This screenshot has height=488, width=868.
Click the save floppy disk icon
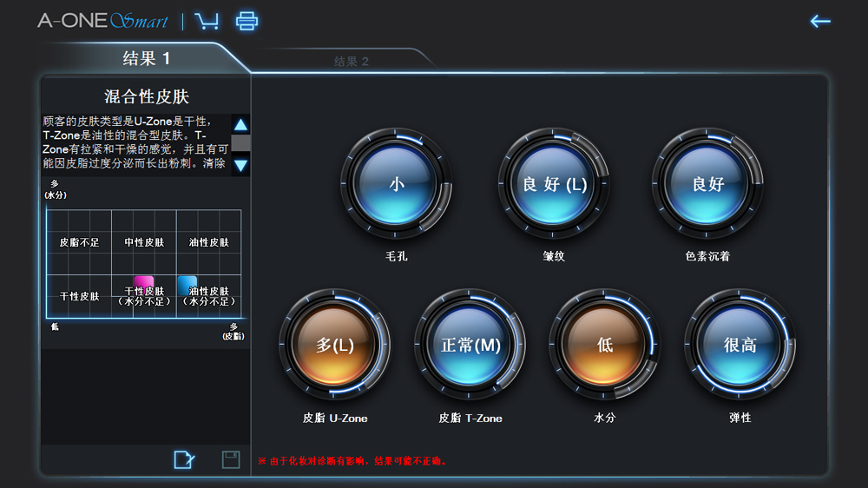click(231, 460)
